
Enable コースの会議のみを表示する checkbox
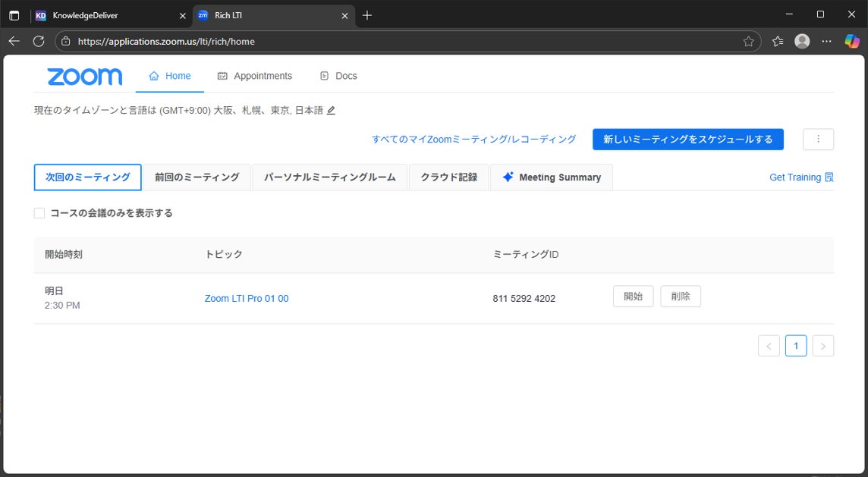[39, 213]
